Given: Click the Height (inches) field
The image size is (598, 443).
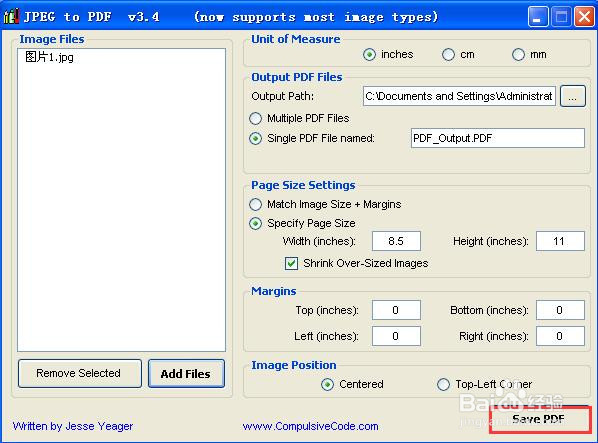Looking at the screenshot, I should (560, 241).
